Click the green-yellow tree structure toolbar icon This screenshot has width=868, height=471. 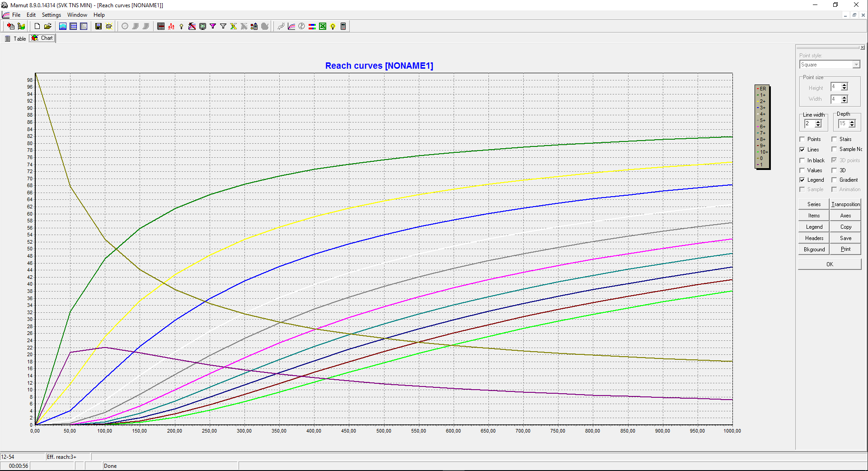coord(21,26)
